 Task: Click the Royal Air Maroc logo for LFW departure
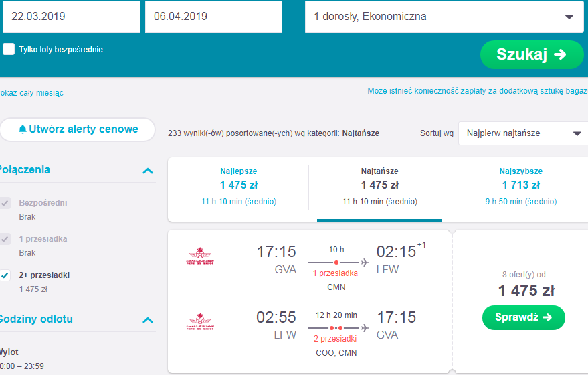tap(200, 321)
